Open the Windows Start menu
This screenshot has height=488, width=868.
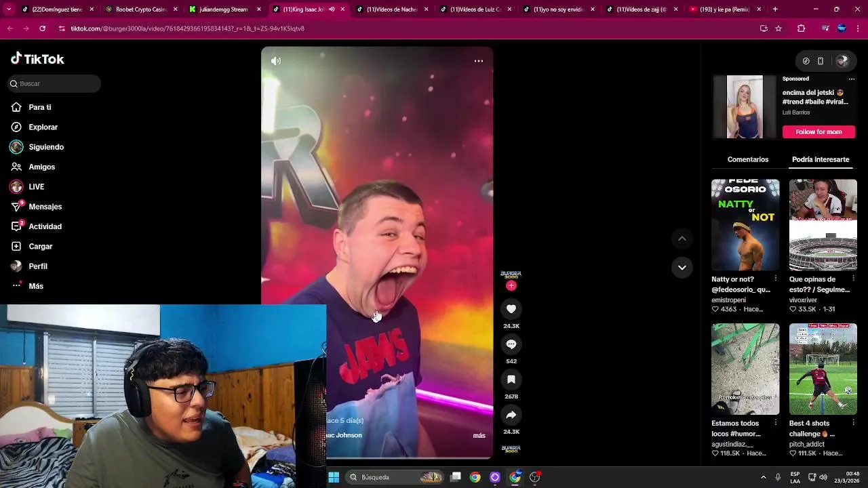coord(334,477)
